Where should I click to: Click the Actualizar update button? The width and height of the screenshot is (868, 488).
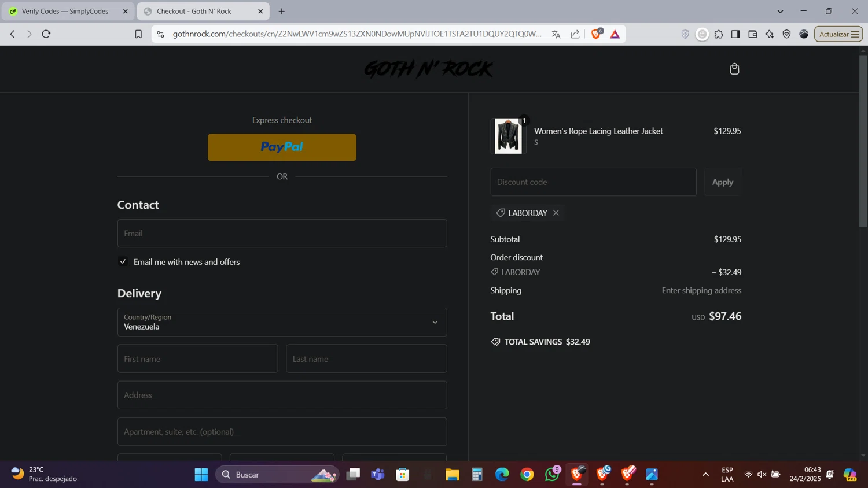tap(838, 34)
